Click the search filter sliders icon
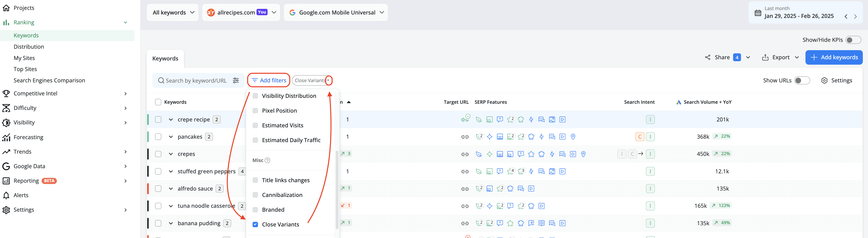Image resolution: width=868 pixels, height=238 pixels. [x=236, y=80]
